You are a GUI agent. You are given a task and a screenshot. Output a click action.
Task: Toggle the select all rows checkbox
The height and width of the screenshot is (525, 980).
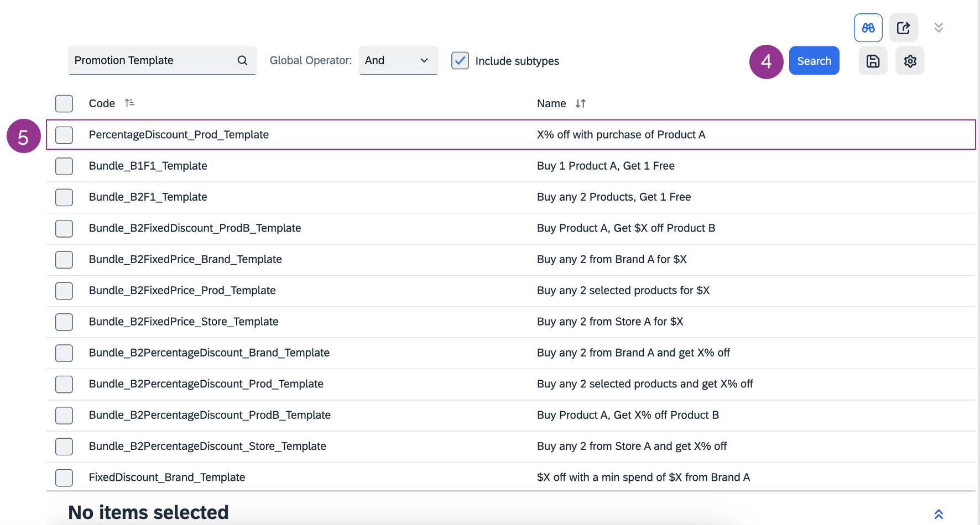[64, 103]
